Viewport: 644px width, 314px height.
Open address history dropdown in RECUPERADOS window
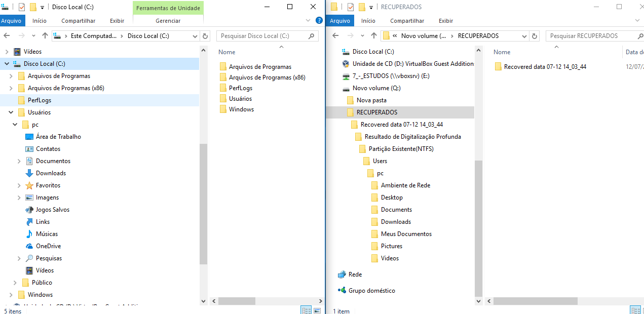point(525,36)
